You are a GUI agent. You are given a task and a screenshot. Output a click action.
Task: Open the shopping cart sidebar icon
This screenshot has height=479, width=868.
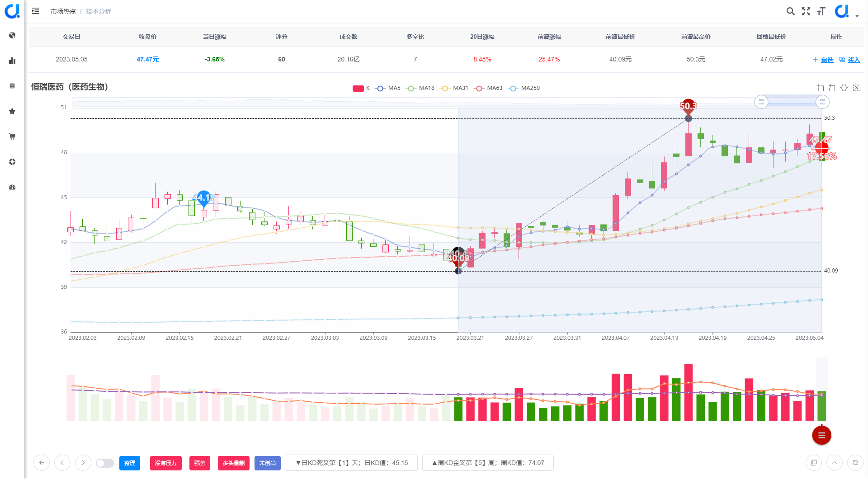coord(12,136)
